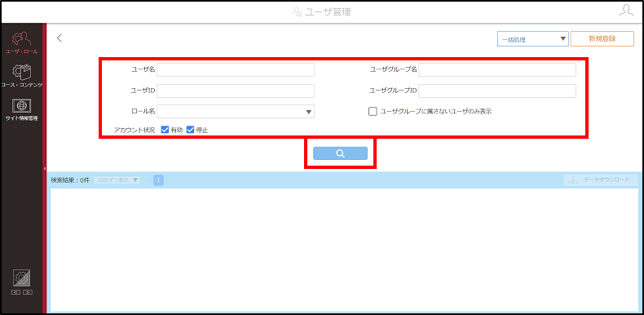Click the magnifier search button

tap(340, 153)
